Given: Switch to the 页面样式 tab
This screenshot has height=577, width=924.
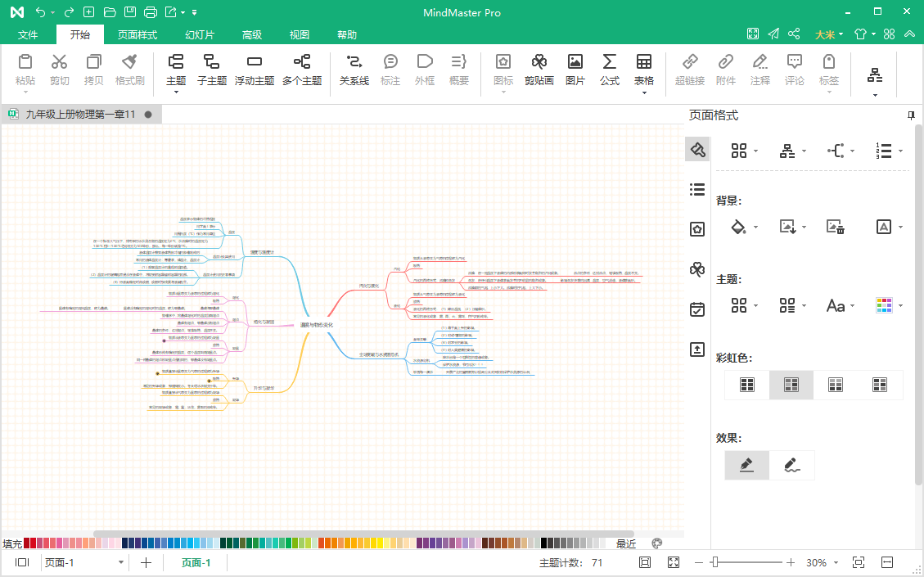Looking at the screenshot, I should point(137,34).
